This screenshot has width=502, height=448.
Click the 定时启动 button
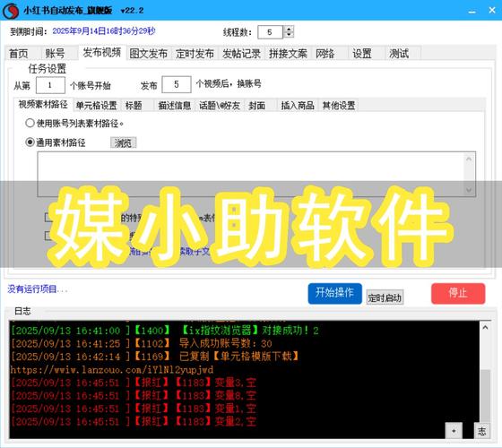click(x=385, y=297)
